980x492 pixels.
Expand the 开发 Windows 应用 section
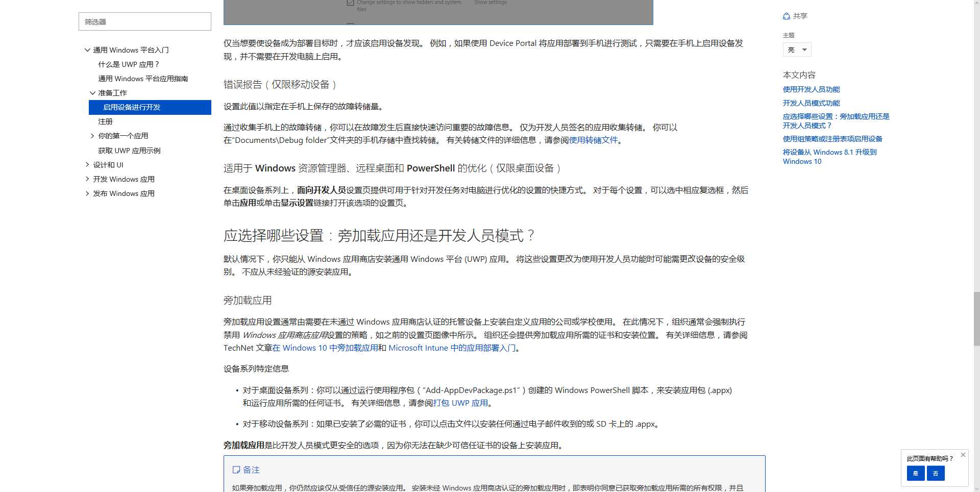[87, 179]
